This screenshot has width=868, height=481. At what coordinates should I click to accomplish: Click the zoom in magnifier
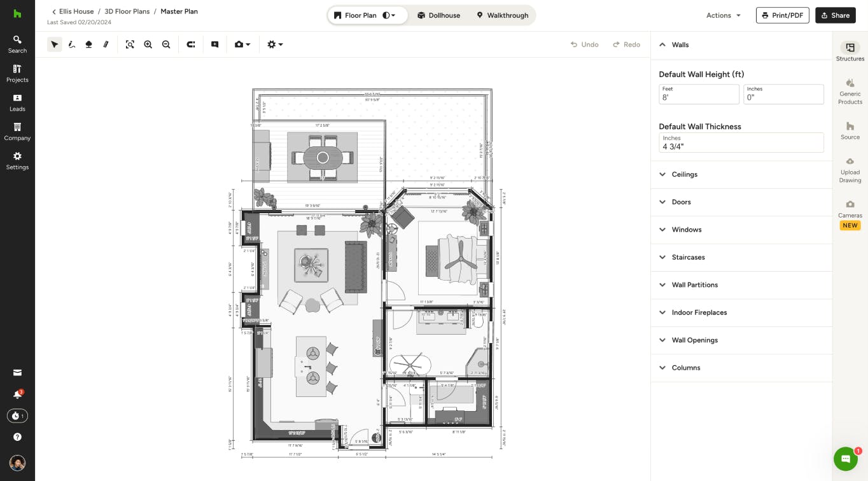pos(148,45)
